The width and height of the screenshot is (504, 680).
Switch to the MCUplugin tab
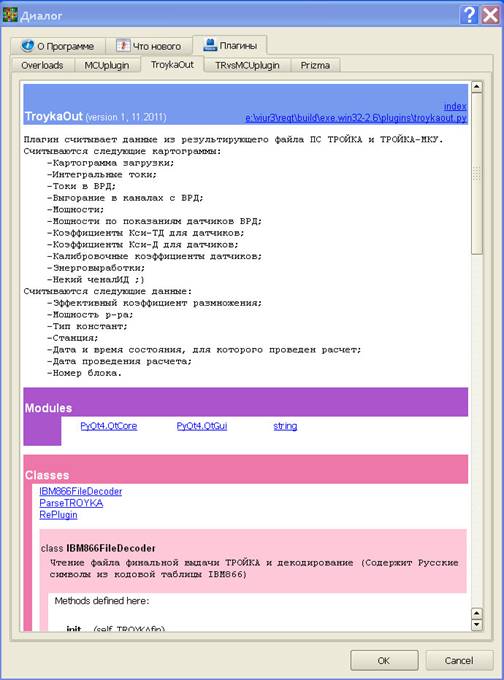tap(107, 65)
